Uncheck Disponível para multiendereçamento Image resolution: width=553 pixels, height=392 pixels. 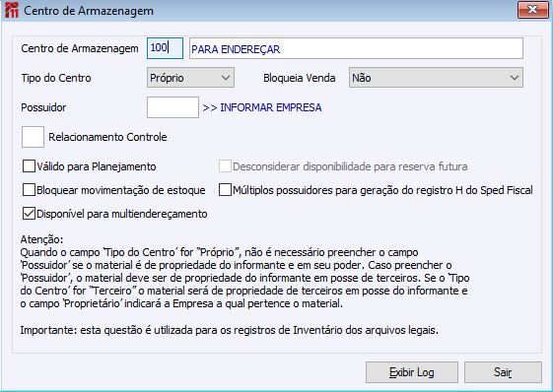[29, 214]
